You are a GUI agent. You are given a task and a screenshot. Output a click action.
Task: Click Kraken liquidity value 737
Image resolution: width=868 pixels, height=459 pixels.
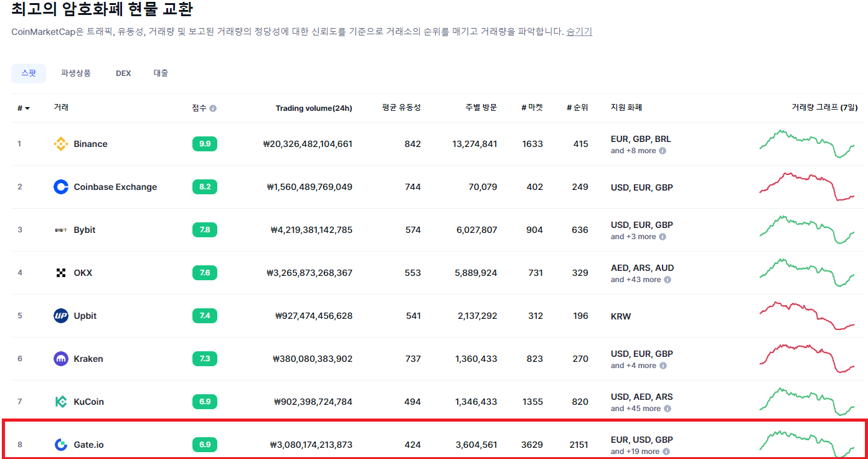tap(413, 359)
